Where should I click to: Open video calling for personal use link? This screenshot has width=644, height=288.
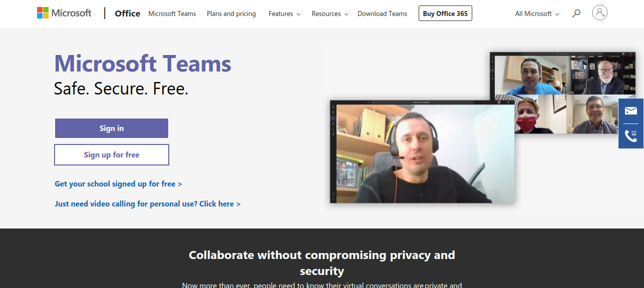[148, 204]
